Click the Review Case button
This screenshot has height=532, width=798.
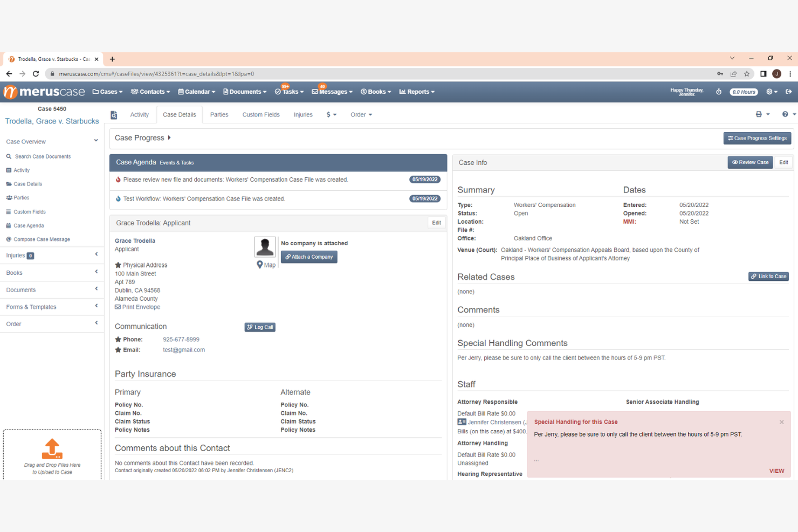click(x=750, y=162)
